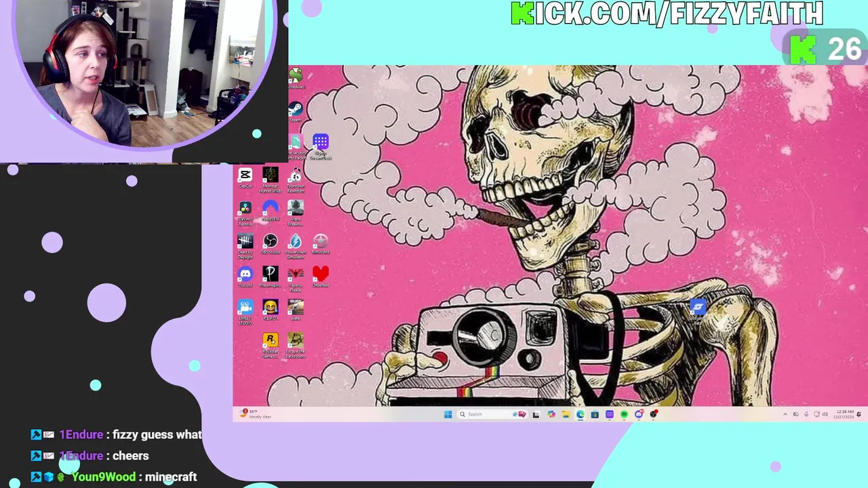Click the taskbar Search box
Viewport: 868px width, 488px height.
click(x=492, y=414)
